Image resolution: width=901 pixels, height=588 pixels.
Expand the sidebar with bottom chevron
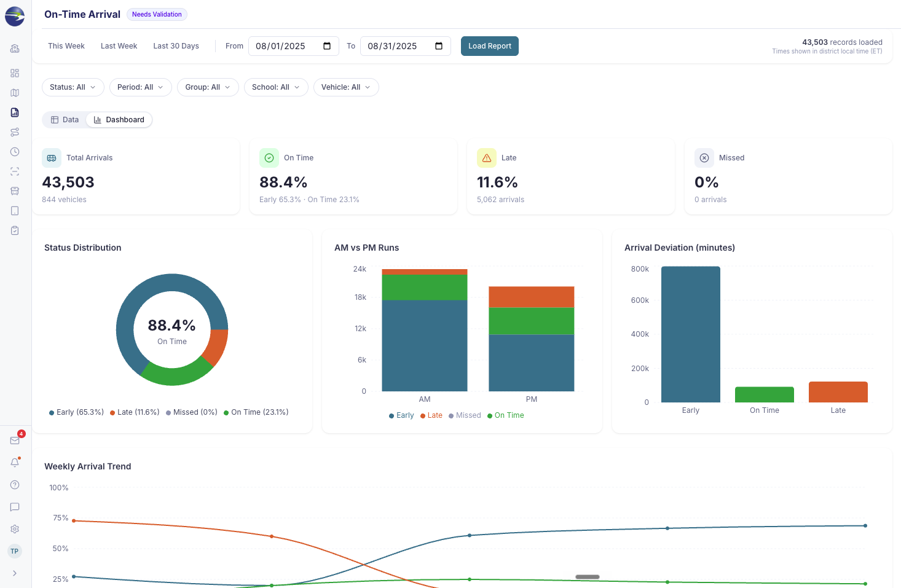(15, 573)
